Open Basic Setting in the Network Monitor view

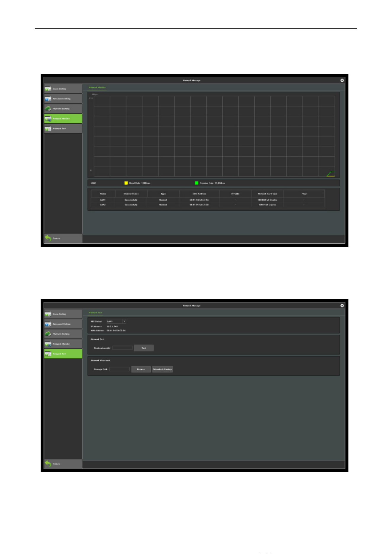tap(63, 89)
